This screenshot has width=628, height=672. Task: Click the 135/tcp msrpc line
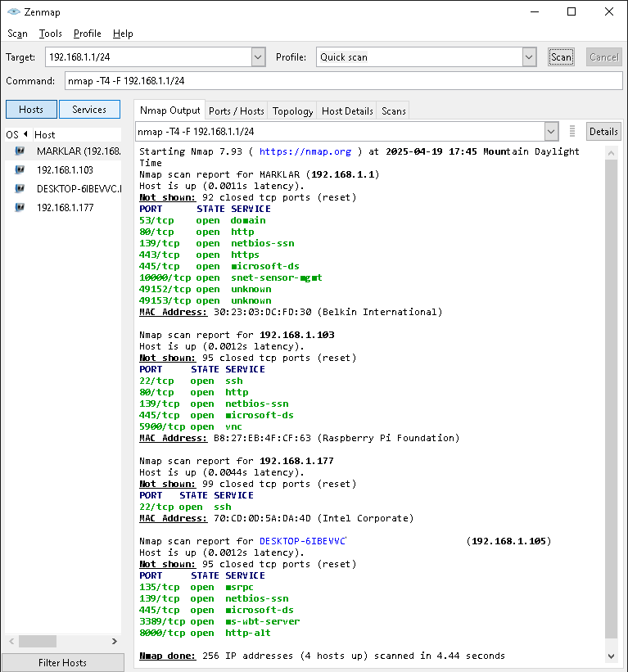click(197, 587)
